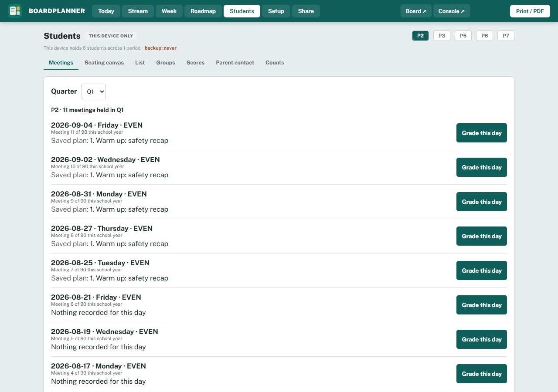Open the Roadmap view

(x=203, y=11)
